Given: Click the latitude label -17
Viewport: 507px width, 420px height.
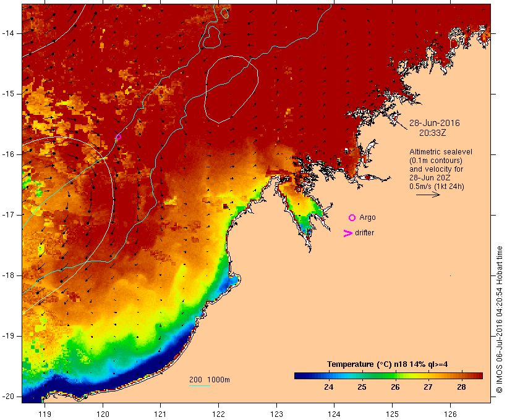Looking at the screenshot, I should point(8,215).
